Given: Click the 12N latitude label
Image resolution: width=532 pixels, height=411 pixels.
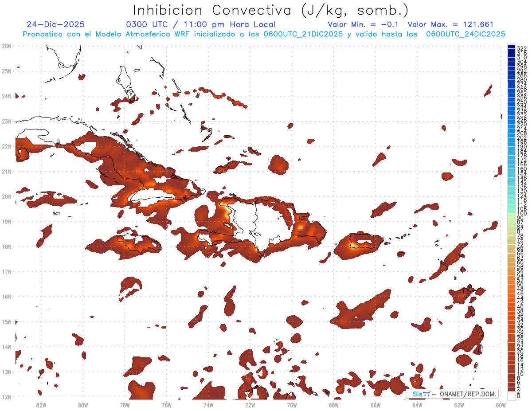Looking at the screenshot, I should tap(7, 397).
